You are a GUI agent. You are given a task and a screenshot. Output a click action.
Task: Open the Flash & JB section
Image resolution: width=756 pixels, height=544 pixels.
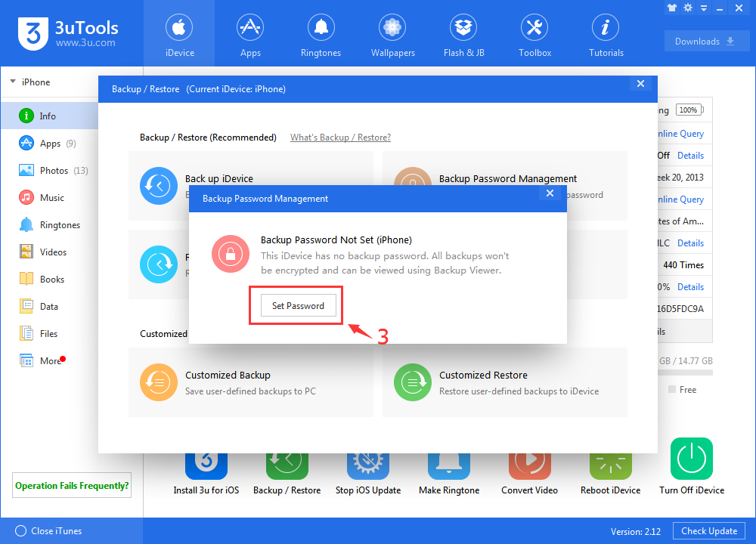(464, 34)
